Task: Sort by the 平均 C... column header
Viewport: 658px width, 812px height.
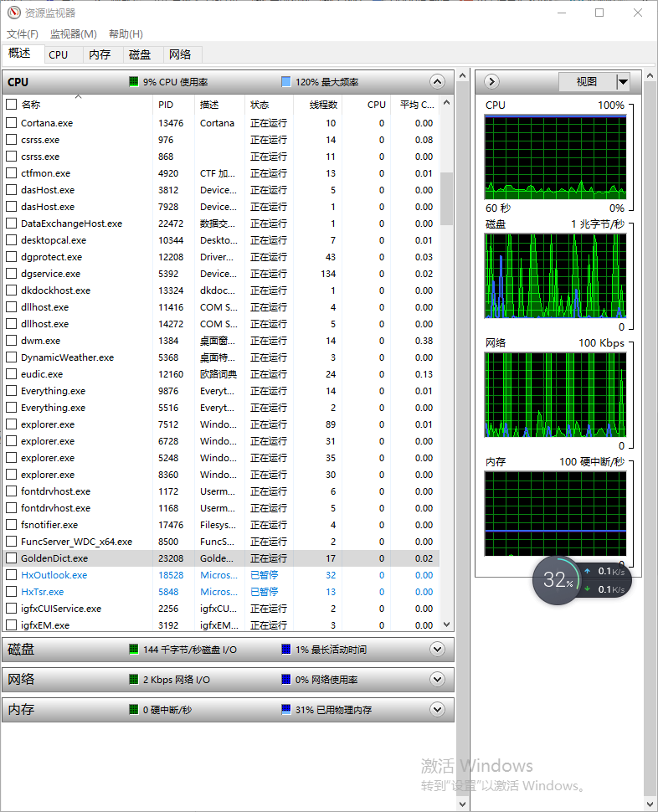Action: pos(416,104)
